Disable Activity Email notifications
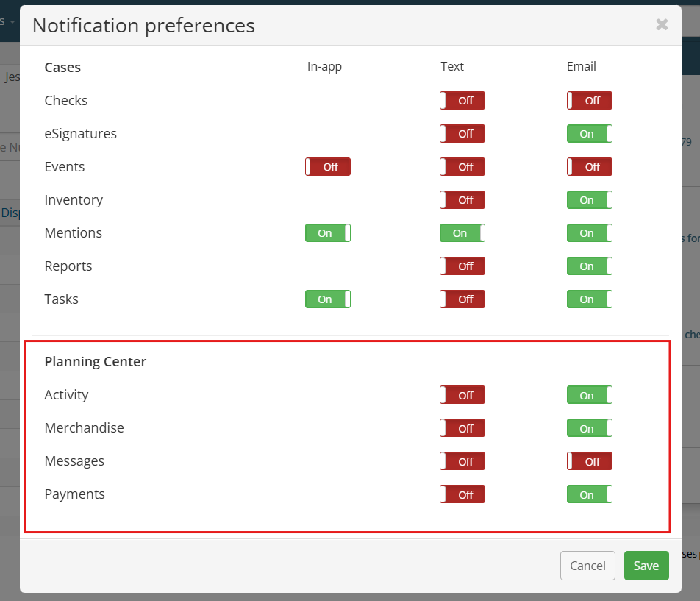700x601 pixels. coord(589,395)
